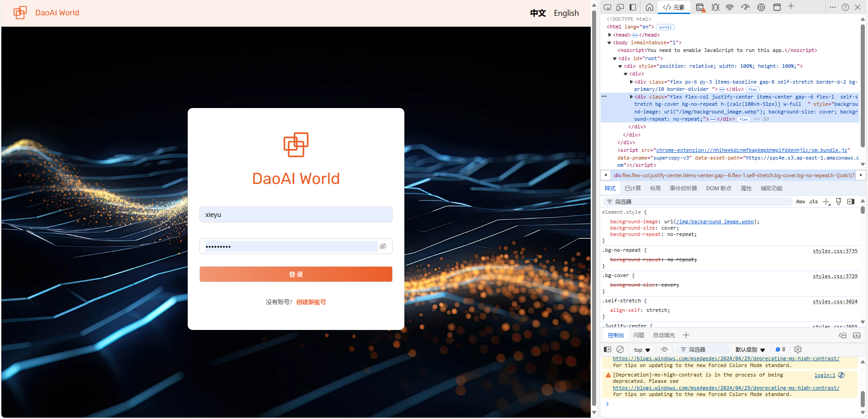This screenshot has width=868, height=419.
Task: Expand the head element node
Action: [x=610, y=35]
